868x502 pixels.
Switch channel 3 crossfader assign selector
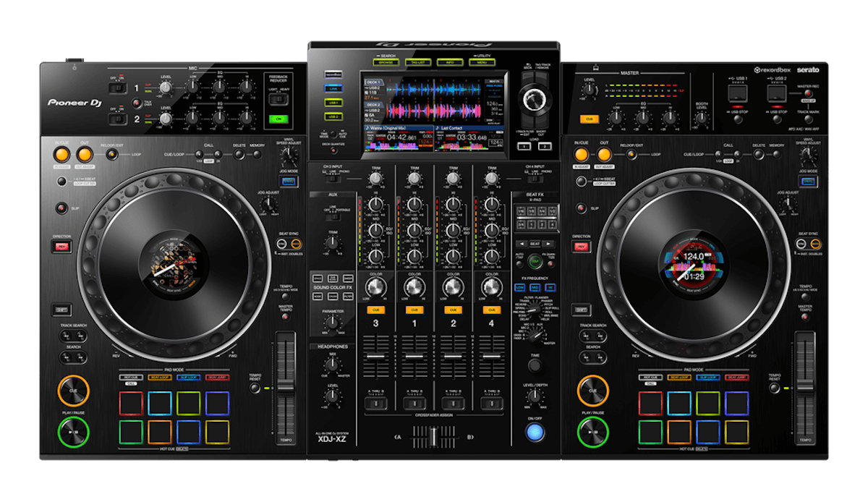point(375,402)
